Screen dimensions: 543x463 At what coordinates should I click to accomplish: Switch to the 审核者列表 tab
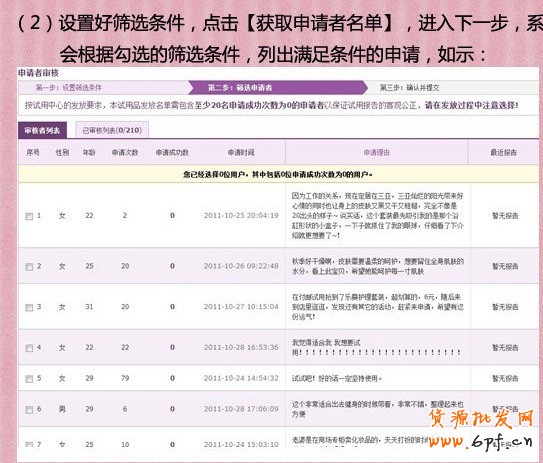click(42, 130)
